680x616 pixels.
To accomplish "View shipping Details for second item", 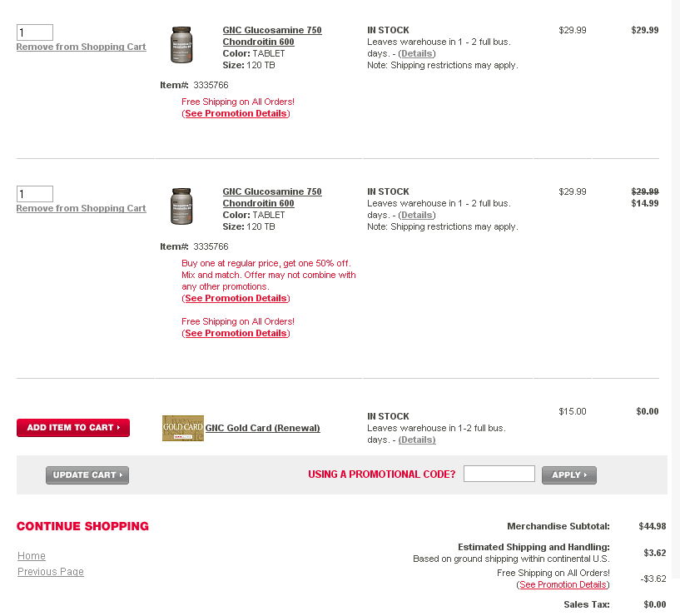I will click(417, 215).
